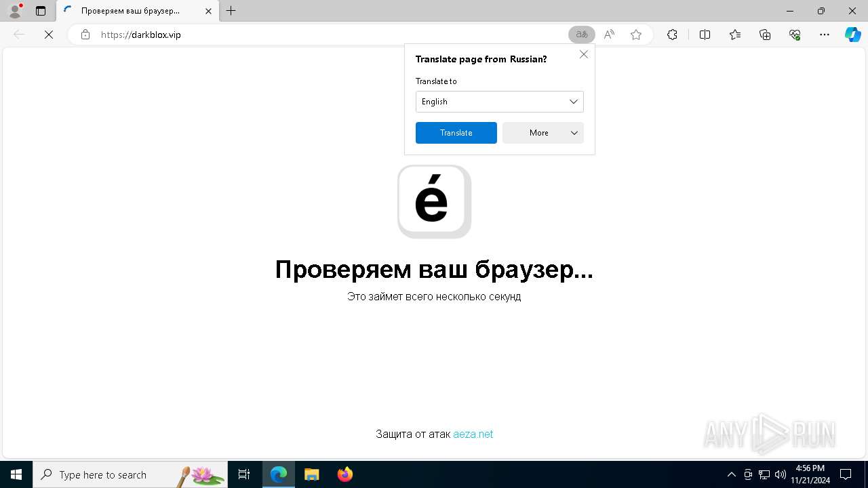Follow the aeza.net link
Viewport: 868px width, 488px height.
coord(473,434)
